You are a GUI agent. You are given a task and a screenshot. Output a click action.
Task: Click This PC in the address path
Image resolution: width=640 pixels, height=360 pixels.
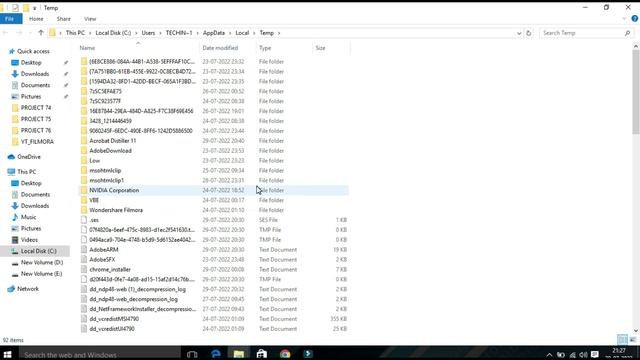tap(75, 33)
